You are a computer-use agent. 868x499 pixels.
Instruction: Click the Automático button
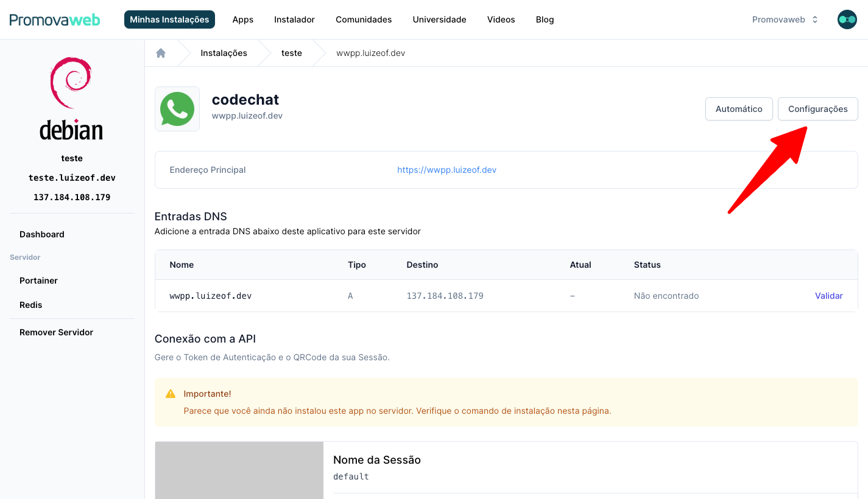tap(739, 109)
